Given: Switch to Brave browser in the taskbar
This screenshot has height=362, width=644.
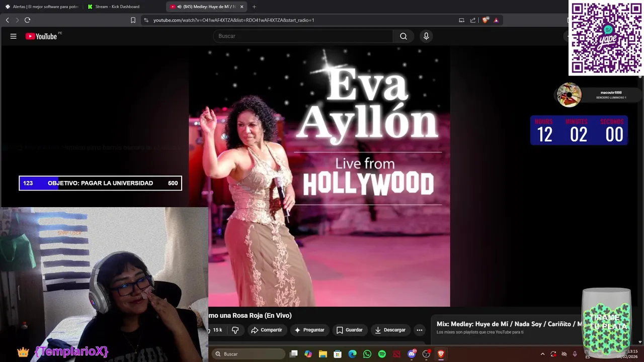Looking at the screenshot, I should (x=441, y=354).
